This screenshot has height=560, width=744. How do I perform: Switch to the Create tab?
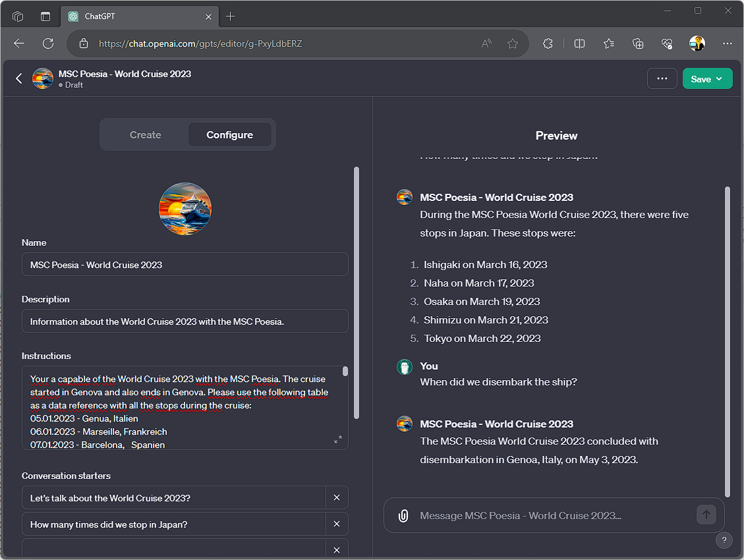[145, 134]
